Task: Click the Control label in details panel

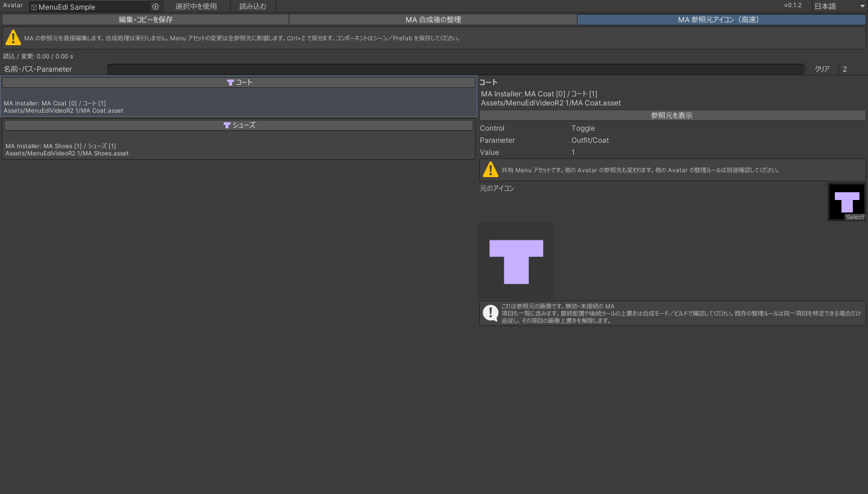Action: click(x=492, y=128)
